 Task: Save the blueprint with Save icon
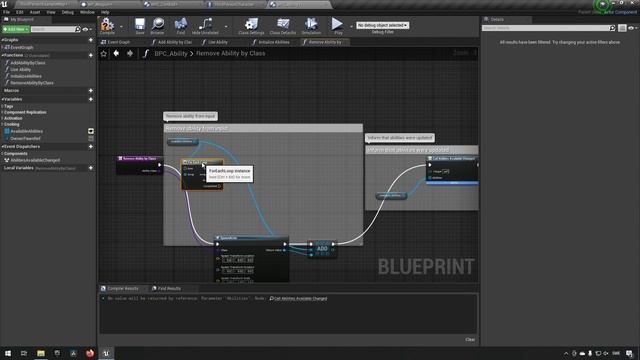pyautogui.click(x=140, y=26)
